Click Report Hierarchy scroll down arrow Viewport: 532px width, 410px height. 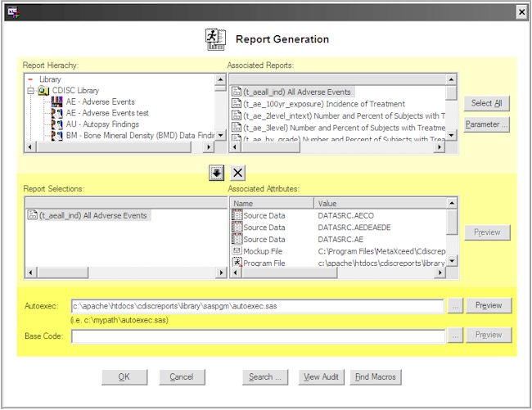[220, 135]
